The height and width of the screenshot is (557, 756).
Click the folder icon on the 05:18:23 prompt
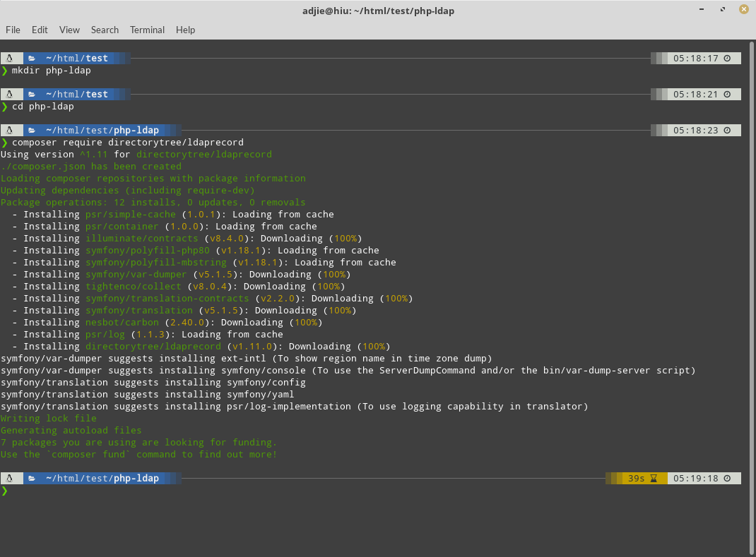click(32, 131)
